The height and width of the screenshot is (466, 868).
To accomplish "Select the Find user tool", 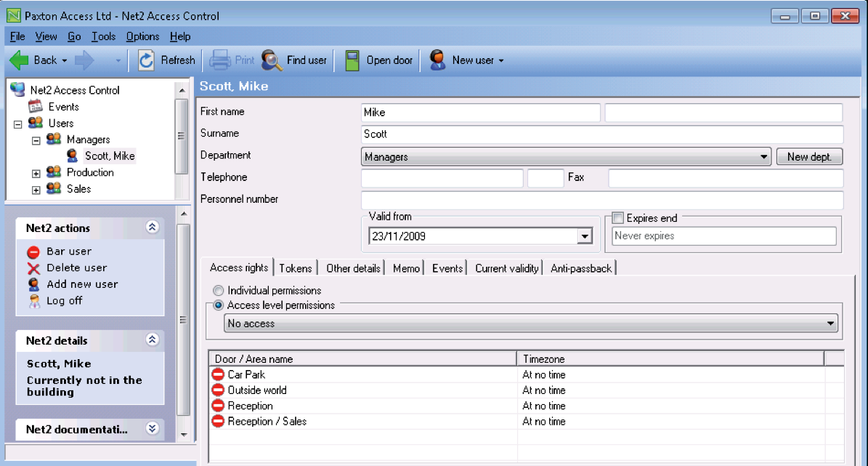I will point(269,60).
